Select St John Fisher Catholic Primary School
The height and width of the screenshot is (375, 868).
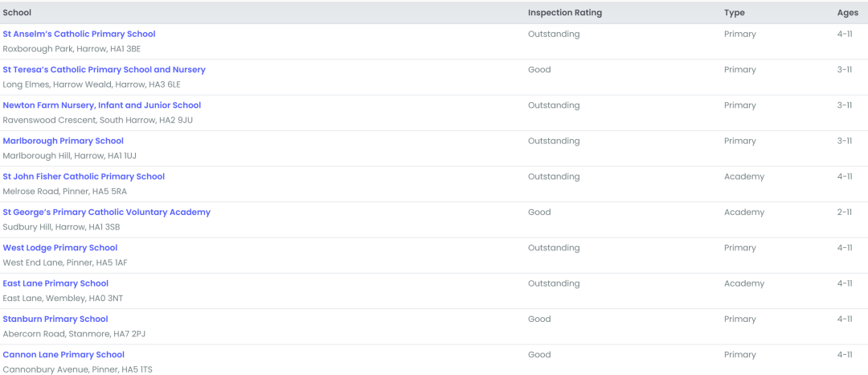coord(84,177)
